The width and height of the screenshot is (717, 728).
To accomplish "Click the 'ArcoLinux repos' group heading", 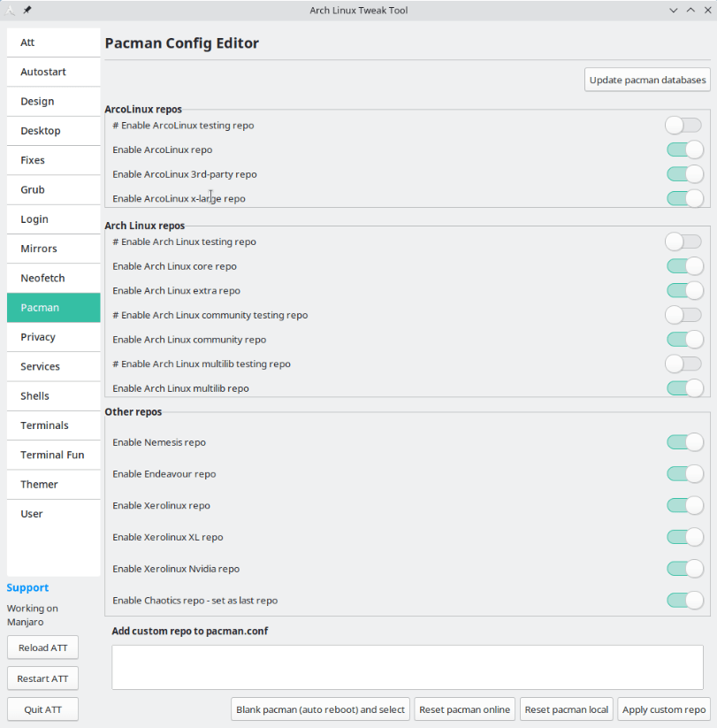I will pos(143,109).
